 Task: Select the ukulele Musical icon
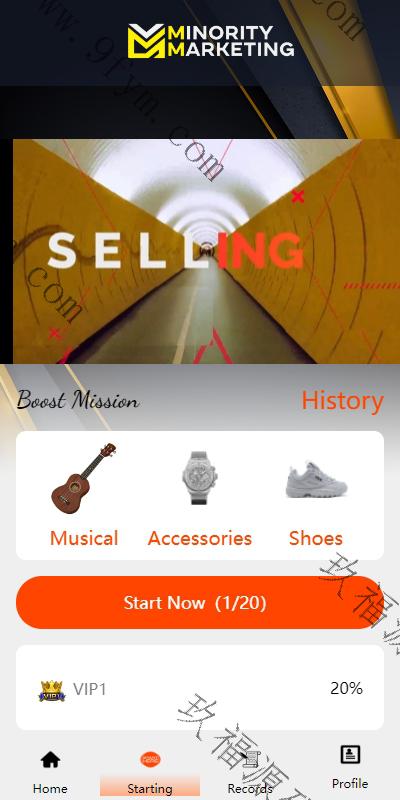[x=83, y=478]
